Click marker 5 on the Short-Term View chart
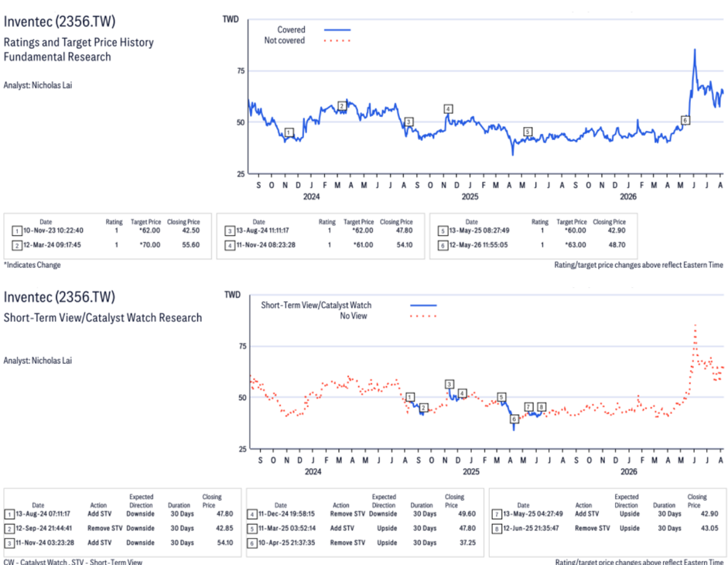 click(501, 397)
